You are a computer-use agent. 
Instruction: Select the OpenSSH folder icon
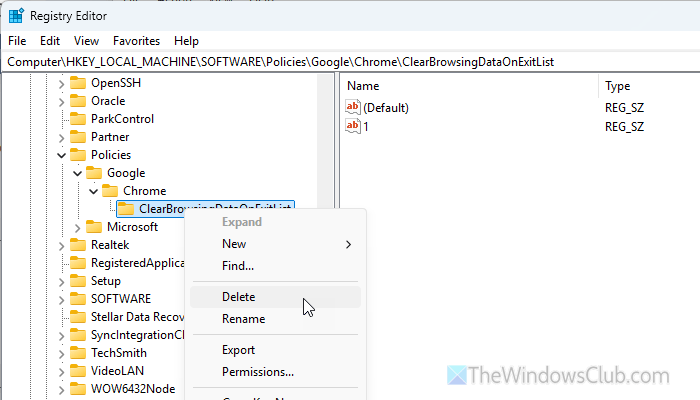pyautogui.click(x=78, y=83)
